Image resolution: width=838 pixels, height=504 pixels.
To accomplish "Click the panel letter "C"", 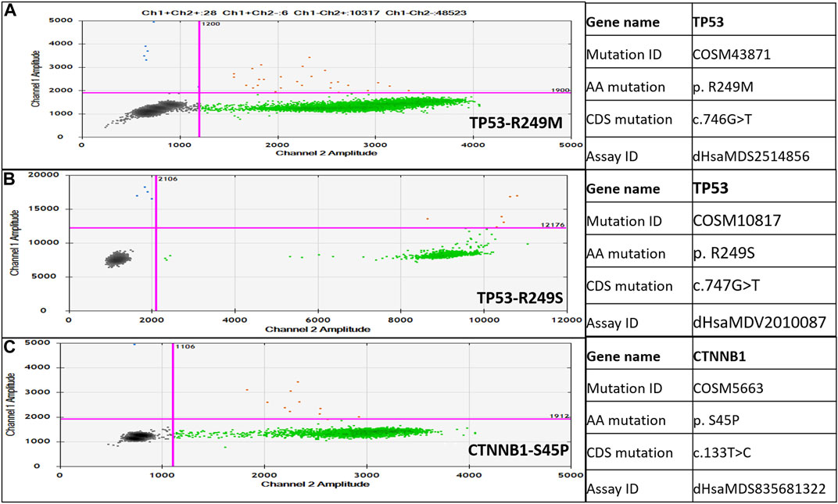I will pyautogui.click(x=11, y=347).
